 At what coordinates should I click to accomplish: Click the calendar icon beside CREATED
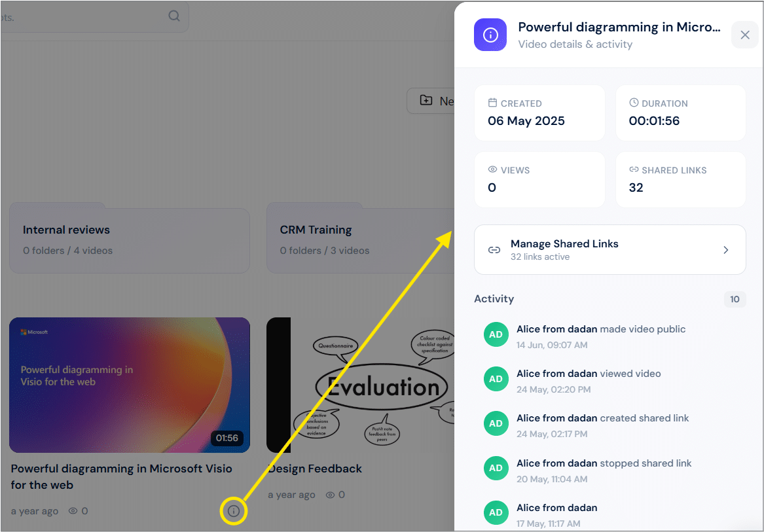click(x=492, y=103)
